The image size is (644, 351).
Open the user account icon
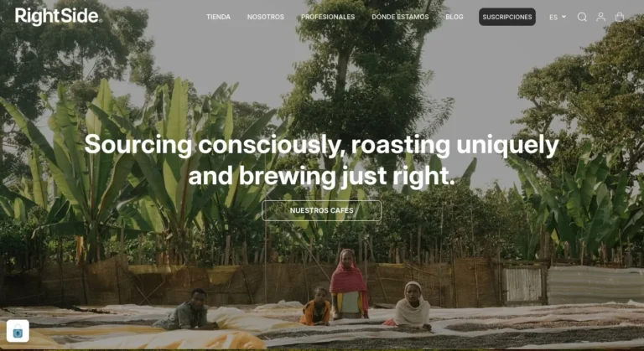tap(601, 17)
